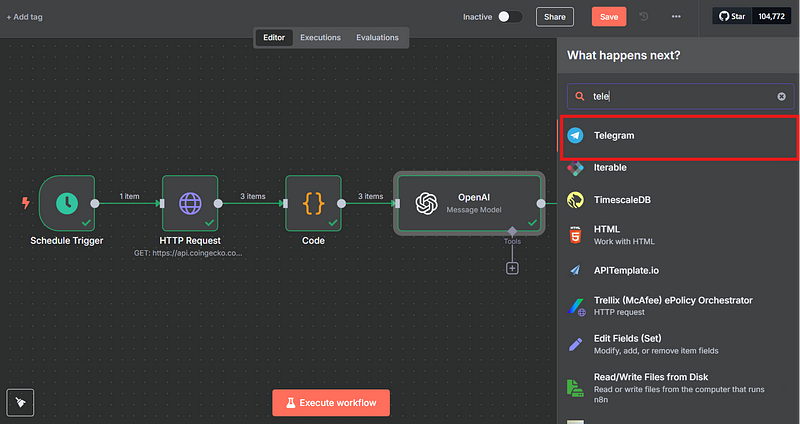Click the Read/Write Files from Disk icon
Viewport: 800px width, 424px height.
click(576, 387)
